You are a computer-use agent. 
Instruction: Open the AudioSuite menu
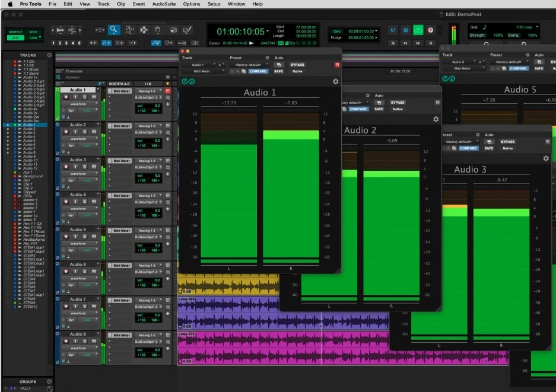pos(163,4)
